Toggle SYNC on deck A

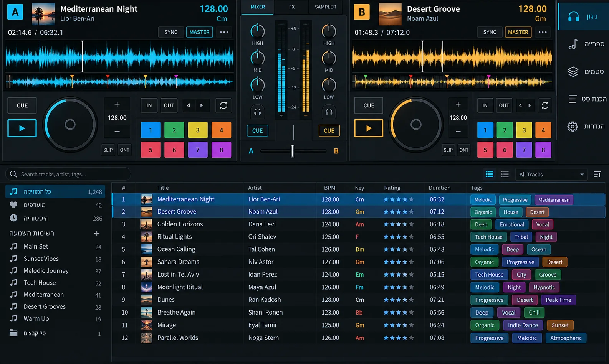pyautogui.click(x=171, y=32)
